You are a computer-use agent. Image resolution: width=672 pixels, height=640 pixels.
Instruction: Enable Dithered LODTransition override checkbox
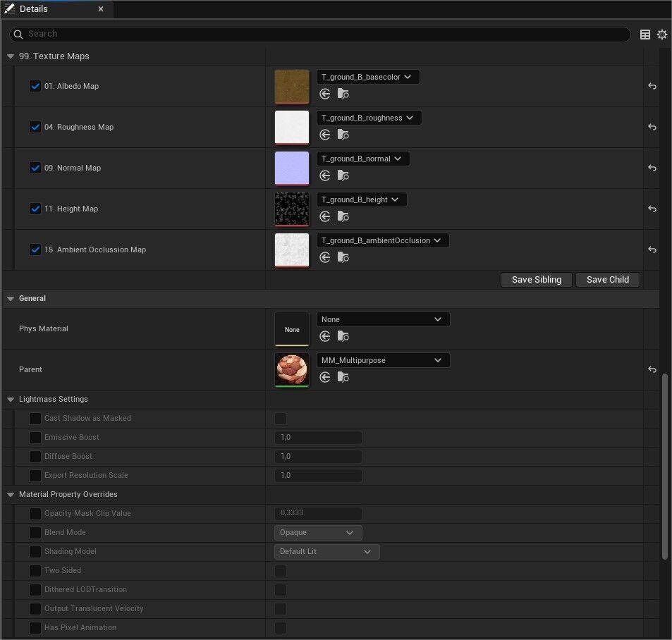[35, 589]
